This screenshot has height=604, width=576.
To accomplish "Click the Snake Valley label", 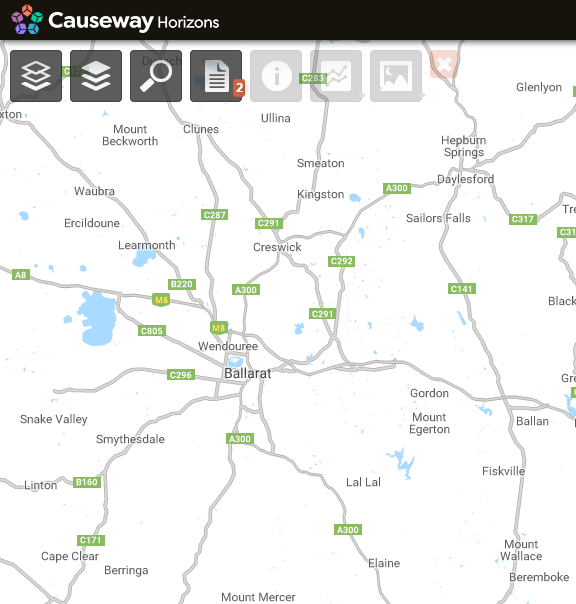I will [54, 419].
